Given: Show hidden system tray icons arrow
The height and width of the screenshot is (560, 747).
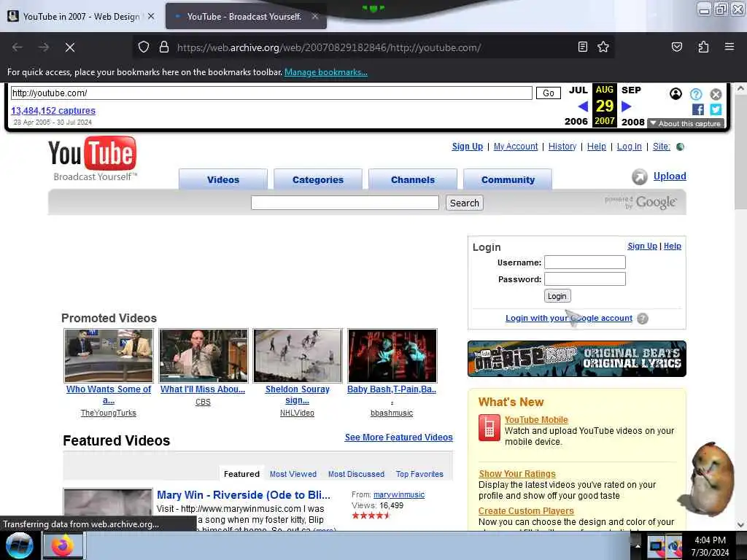Looking at the screenshot, I should point(638,545).
